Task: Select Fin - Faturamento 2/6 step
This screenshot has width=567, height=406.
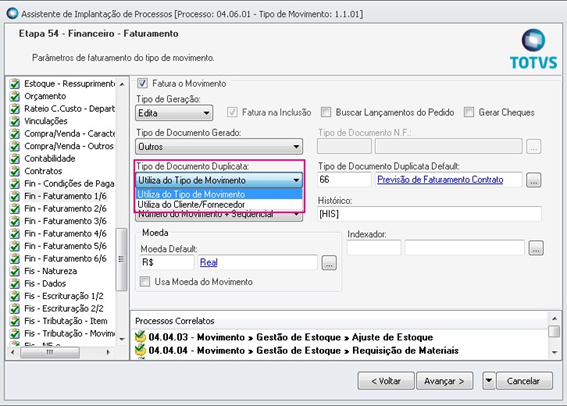Action: click(65, 209)
